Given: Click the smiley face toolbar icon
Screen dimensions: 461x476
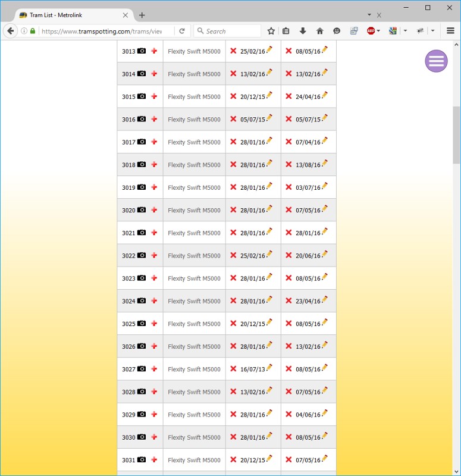Looking at the screenshot, I should point(337,31).
